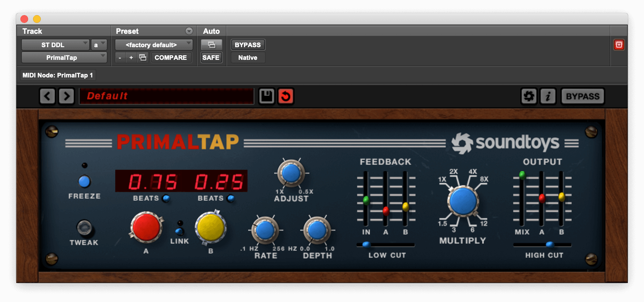The height and width of the screenshot is (302, 644).
Task: Toggle the Freeze button
Action: [84, 182]
